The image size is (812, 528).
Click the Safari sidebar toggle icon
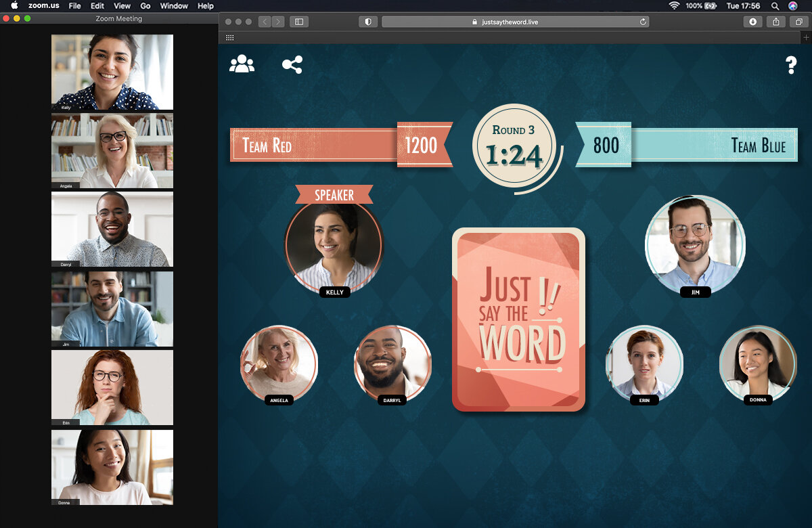[x=299, y=22]
